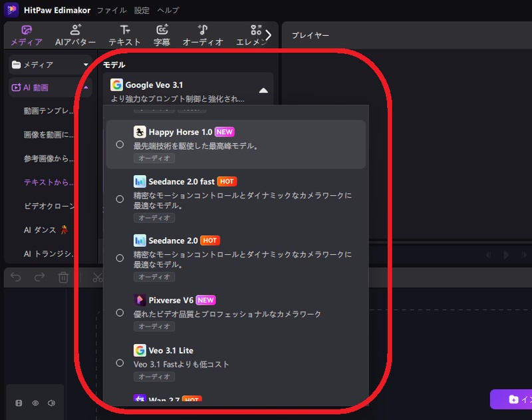Click the scissors split icon
The width and height of the screenshot is (532, 420).
(98, 278)
